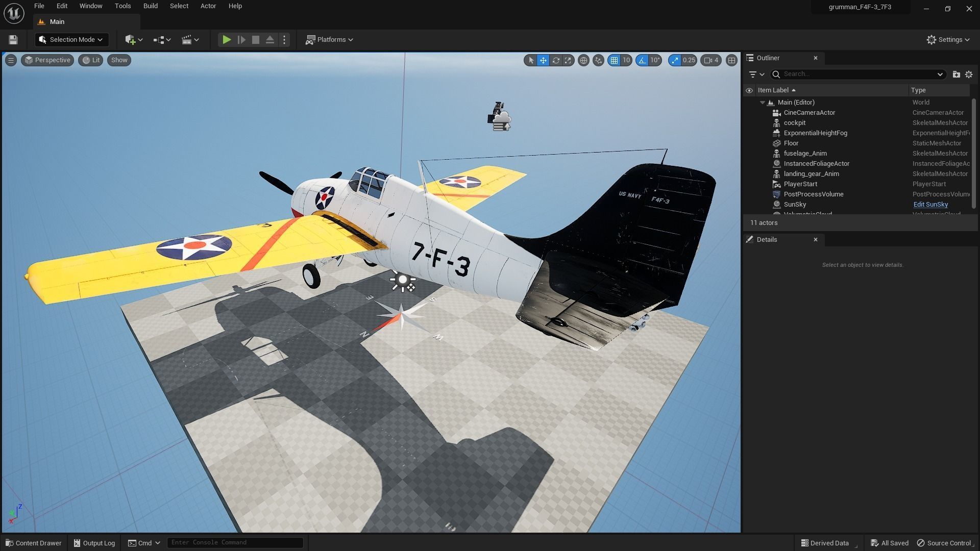This screenshot has width=980, height=551.
Task: Open the Selection Mode dropdown
Action: tap(71, 40)
